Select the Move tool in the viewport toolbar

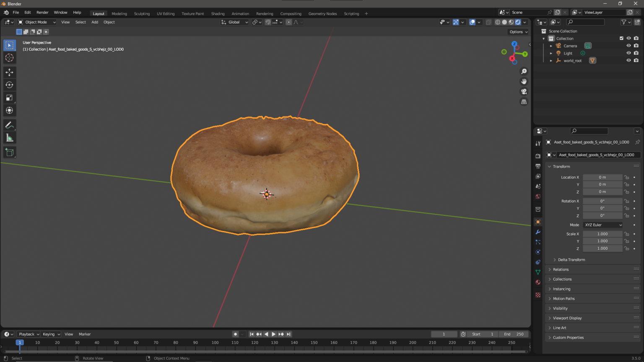click(x=9, y=72)
